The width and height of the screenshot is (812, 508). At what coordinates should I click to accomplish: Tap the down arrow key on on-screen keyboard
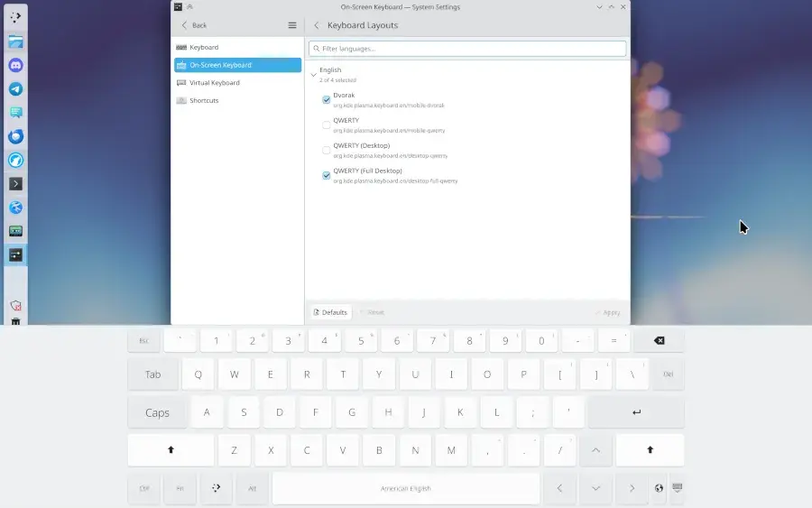[595, 488]
